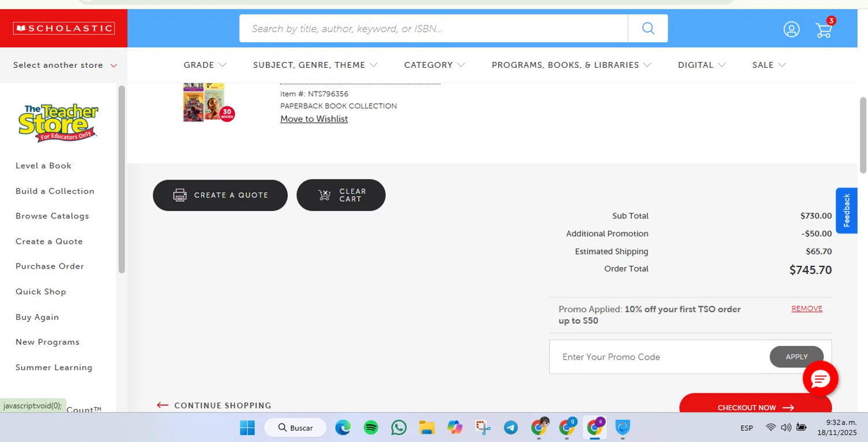Expand Subject, Genre, Theme menu
The height and width of the screenshot is (442, 868).
tap(315, 65)
